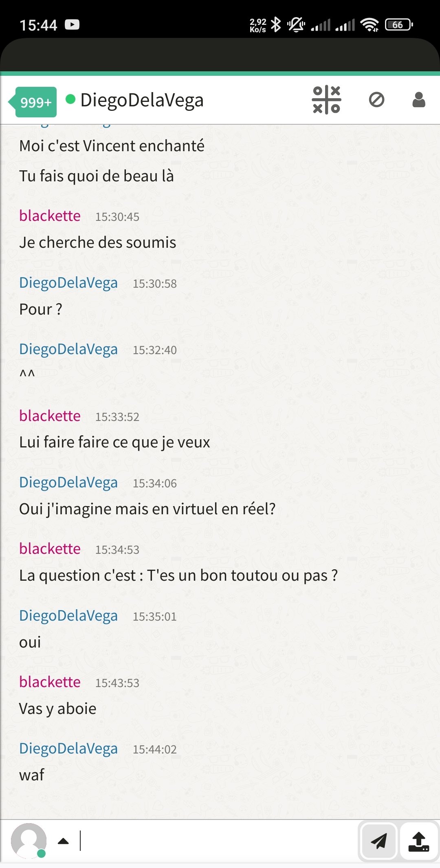Send message with paper plane button
Image resolution: width=440 pixels, height=868 pixels.
(378, 841)
